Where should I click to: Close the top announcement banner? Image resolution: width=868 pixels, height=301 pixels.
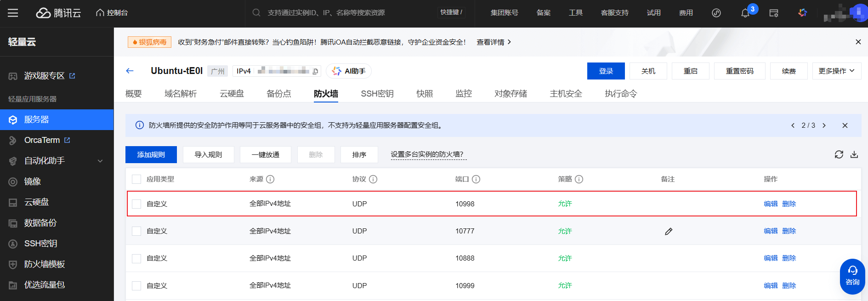(x=858, y=42)
